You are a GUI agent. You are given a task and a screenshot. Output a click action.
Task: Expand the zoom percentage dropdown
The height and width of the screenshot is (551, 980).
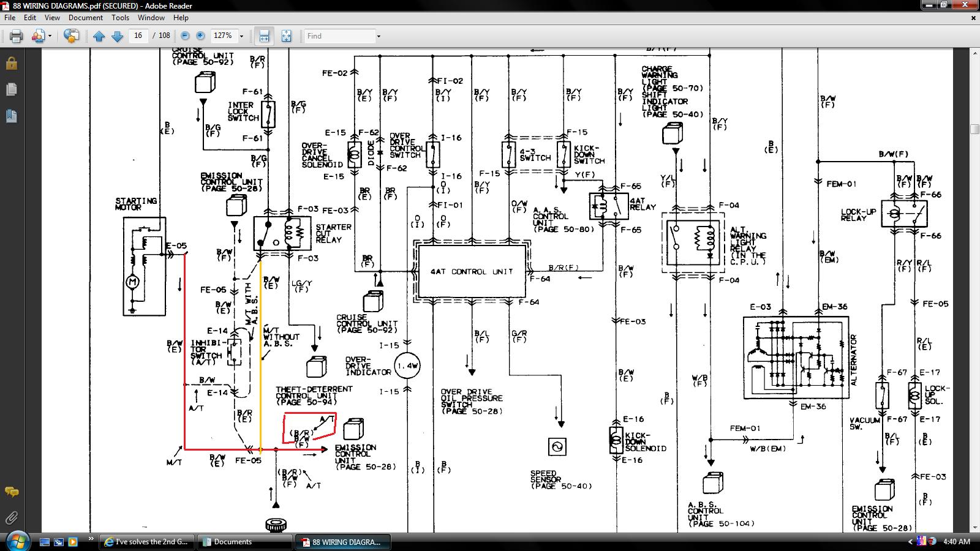(241, 36)
